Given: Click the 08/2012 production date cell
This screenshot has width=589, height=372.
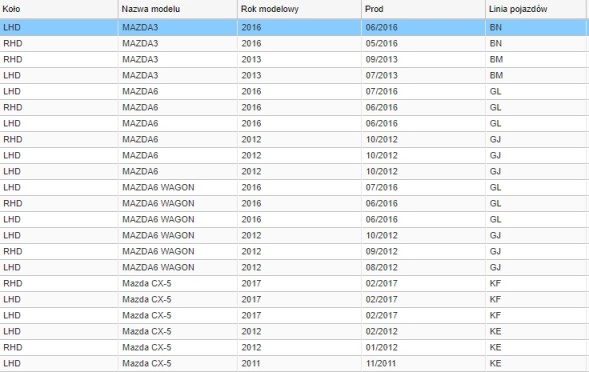Looking at the screenshot, I should (x=381, y=268).
